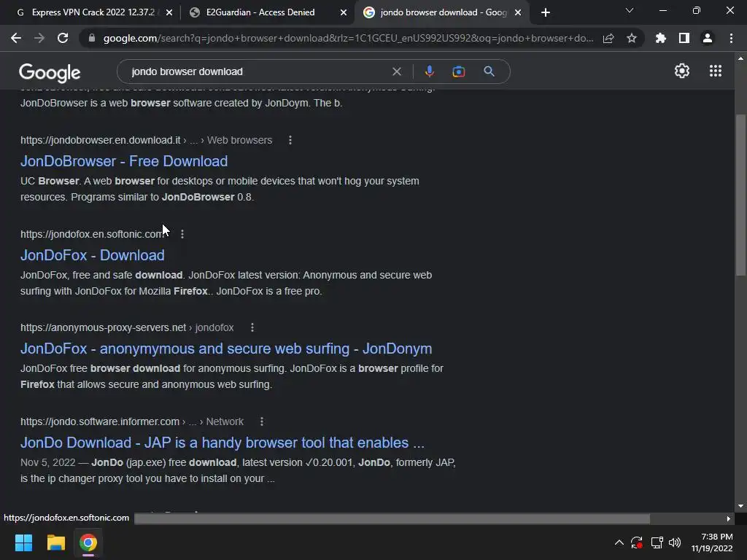Viewport: 747px width, 560px height.
Task: Open more options for jondobrowser.en.download.it result
Action: click(290, 140)
